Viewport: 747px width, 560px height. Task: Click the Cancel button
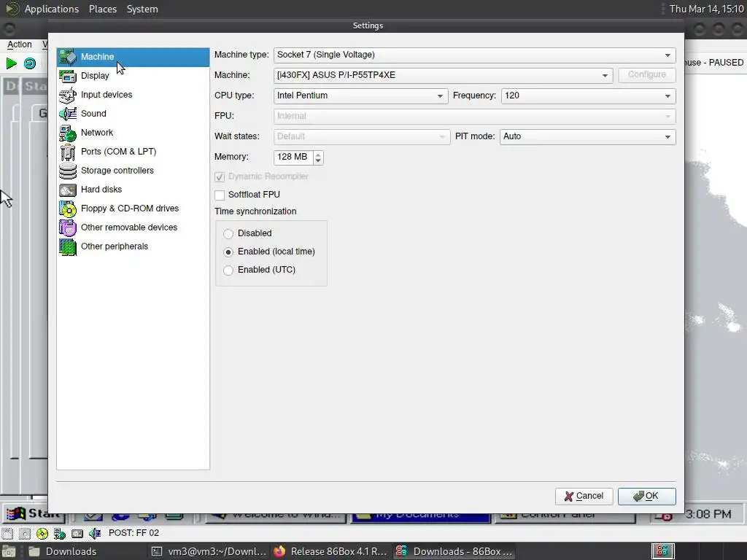[x=584, y=496]
